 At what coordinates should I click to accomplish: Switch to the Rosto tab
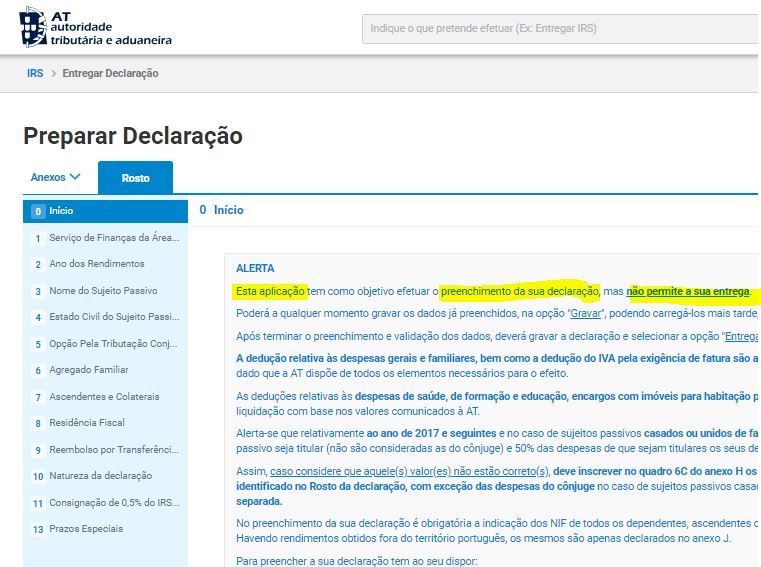click(135, 178)
